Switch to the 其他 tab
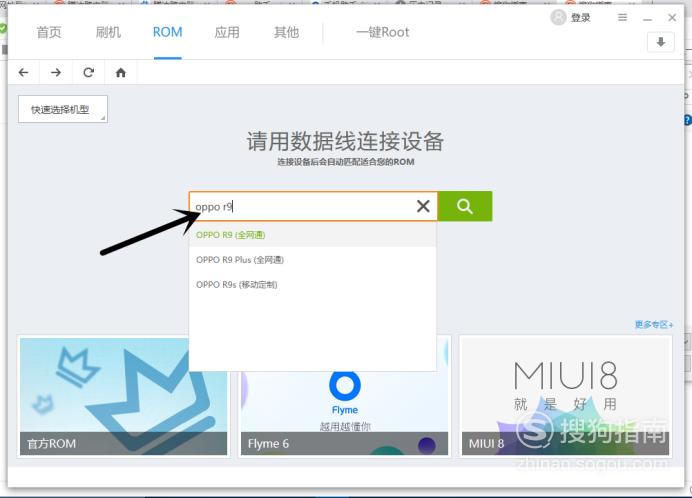This screenshot has height=498, width=692. coord(286,32)
